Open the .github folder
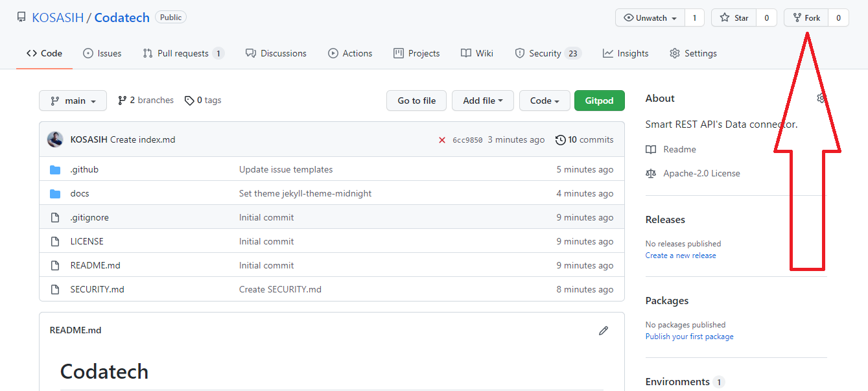The image size is (868, 391). 84,169
